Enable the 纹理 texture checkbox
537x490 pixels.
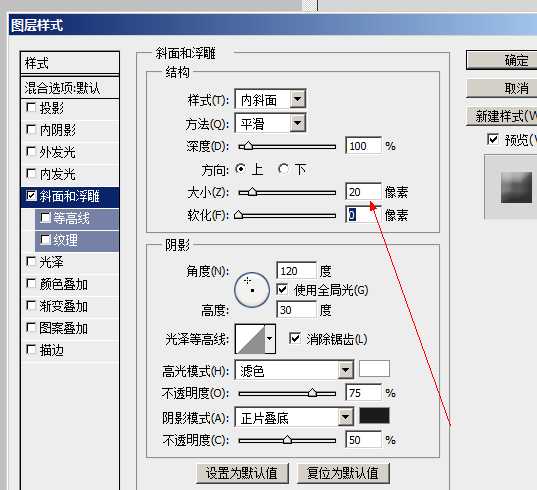pos(45,240)
